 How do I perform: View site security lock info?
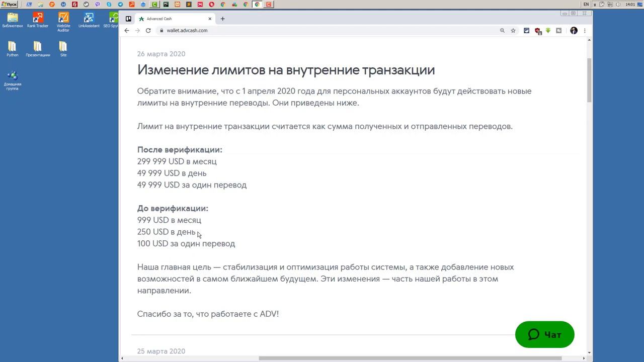click(161, 31)
